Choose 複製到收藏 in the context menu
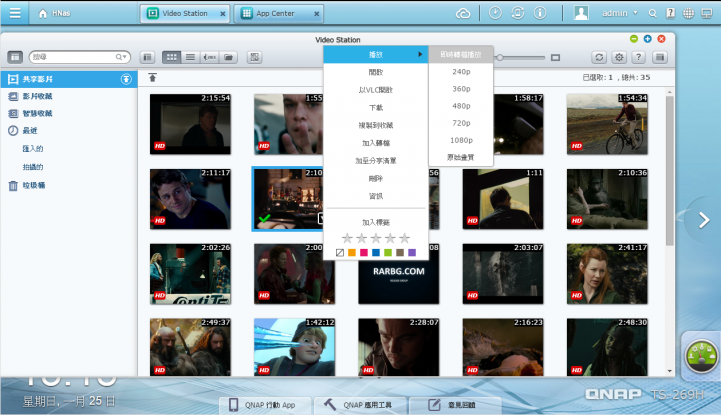The height and width of the screenshot is (415, 721). [376, 125]
